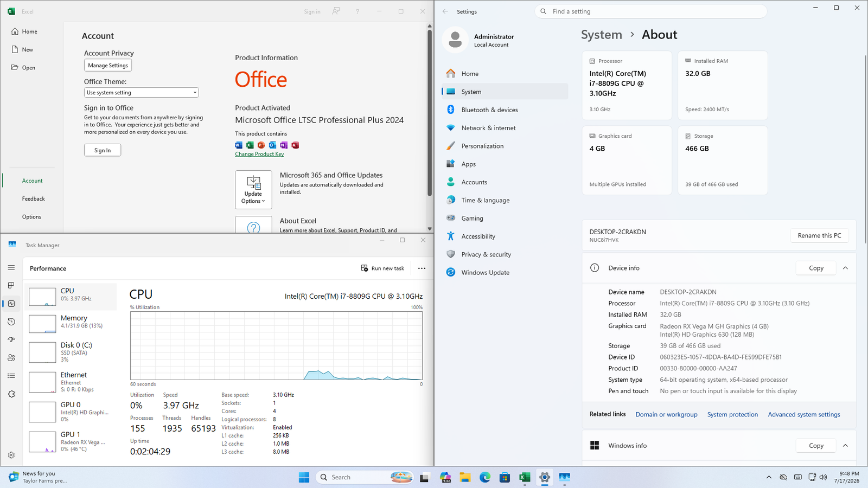Open the three-dot more menu in Task Manager

pyautogui.click(x=422, y=268)
